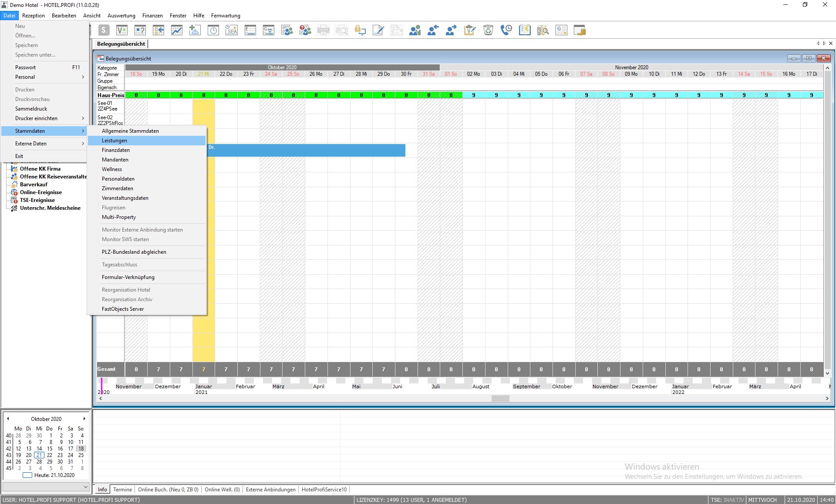Screen dimensions: 836x504
Task: Expand the Personal submenu arrow
Action: click(x=83, y=77)
